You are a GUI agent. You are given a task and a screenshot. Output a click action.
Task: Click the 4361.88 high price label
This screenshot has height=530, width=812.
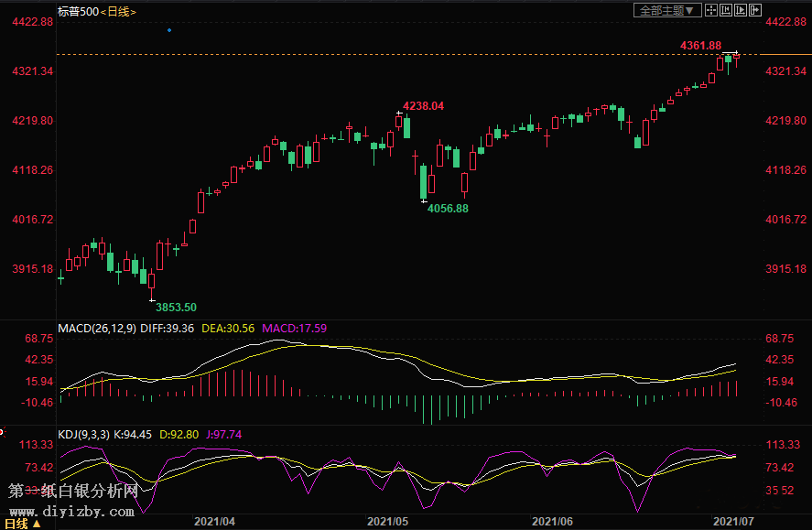point(700,46)
